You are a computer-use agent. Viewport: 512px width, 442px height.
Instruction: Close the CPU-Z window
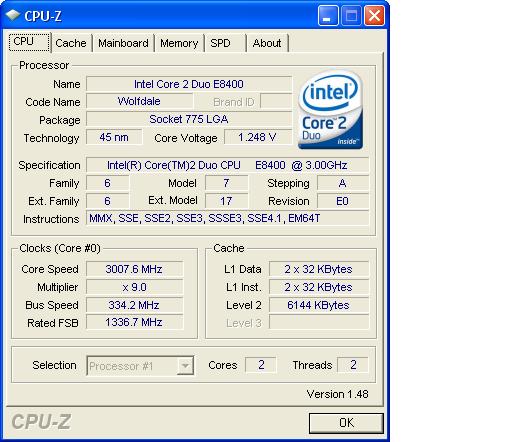(374, 15)
